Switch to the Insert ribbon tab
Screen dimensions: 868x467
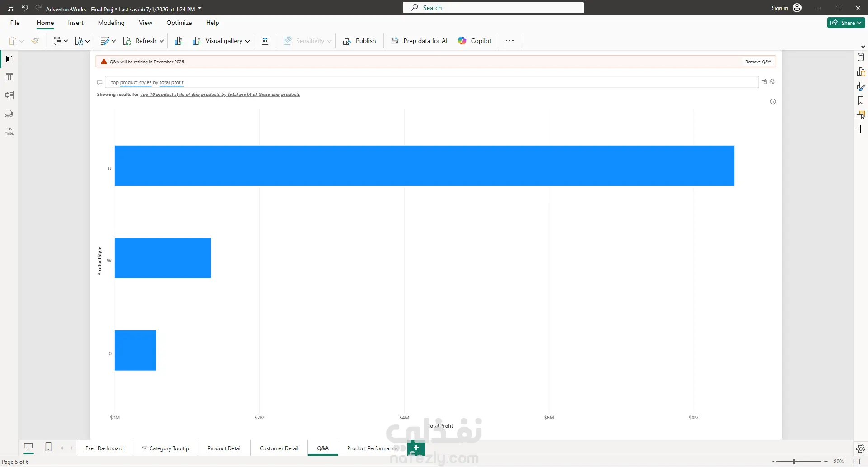point(75,23)
